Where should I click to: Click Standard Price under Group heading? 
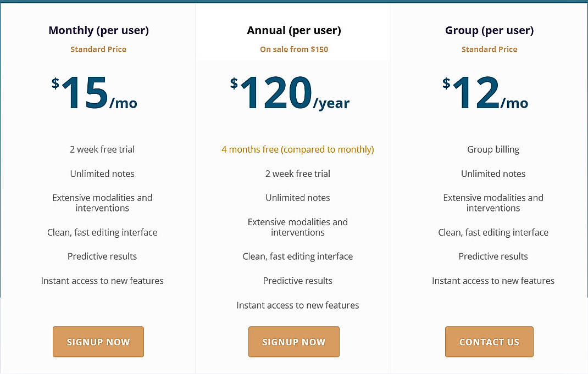pyautogui.click(x=489, y=49)
